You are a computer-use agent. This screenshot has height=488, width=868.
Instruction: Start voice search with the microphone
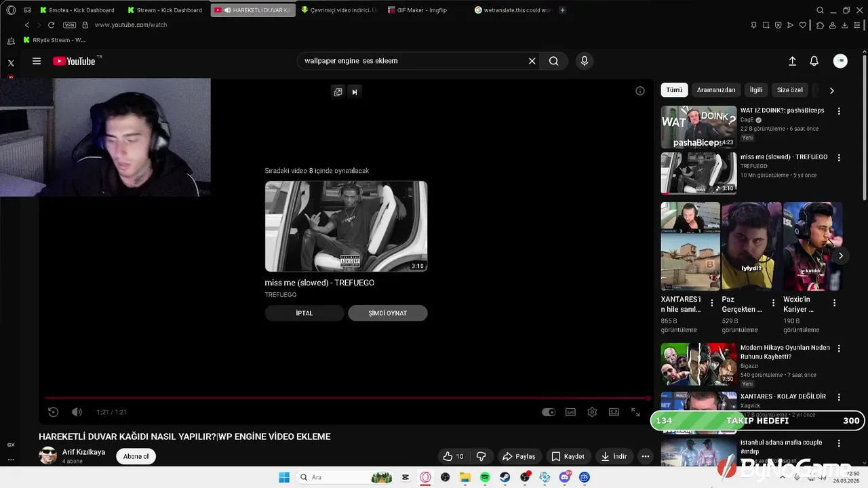[x=585, y=61]
